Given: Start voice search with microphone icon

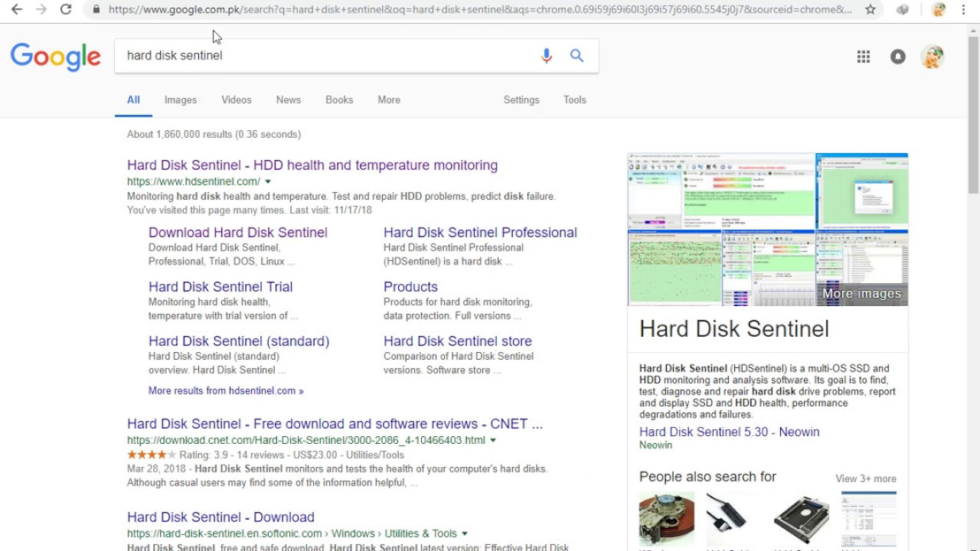Looking at the screenshot, I should [546, 56].
